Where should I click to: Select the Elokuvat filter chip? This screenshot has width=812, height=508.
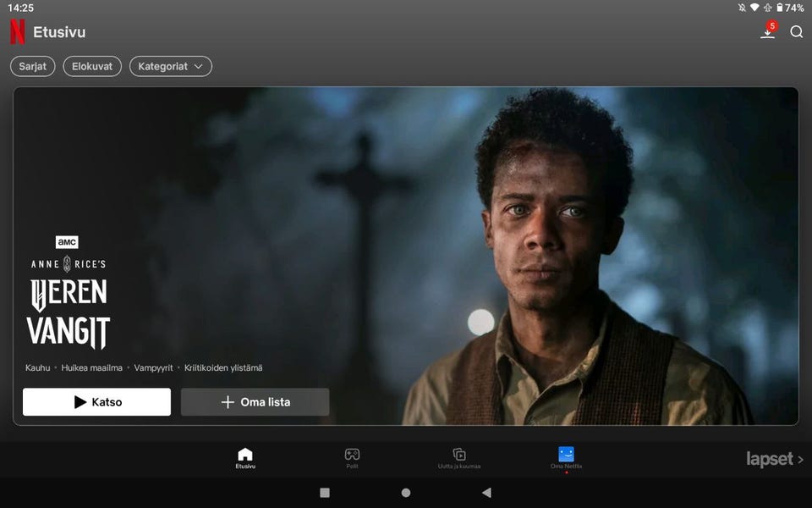[92, 66]
